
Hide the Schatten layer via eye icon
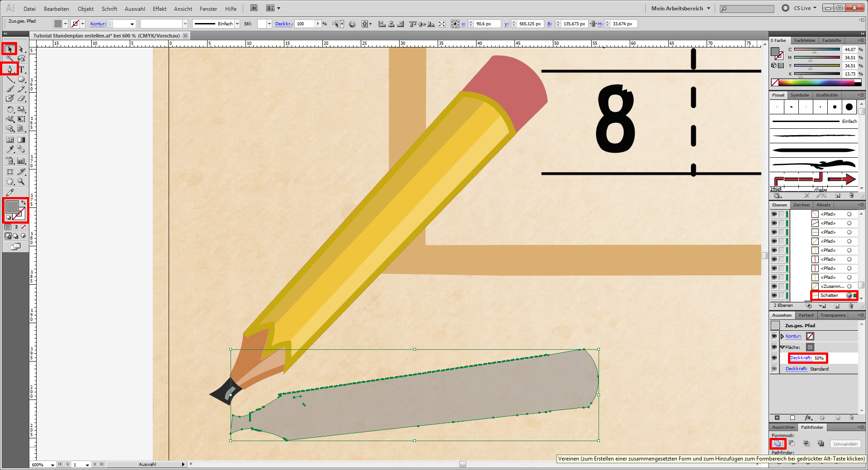[x=774, y=296]
